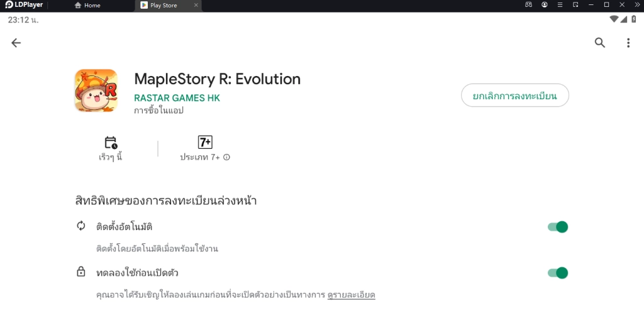The image size is (644, 311).
Task: Click the การซื้อในแอป in-app purchases text
Action: 158,111
